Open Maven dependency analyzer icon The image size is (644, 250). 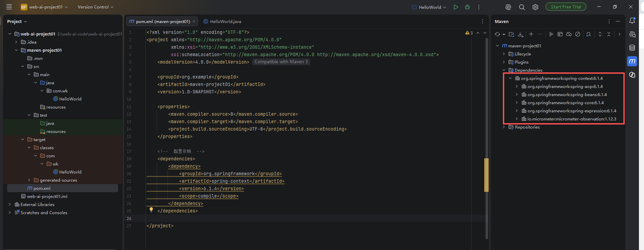589,34
